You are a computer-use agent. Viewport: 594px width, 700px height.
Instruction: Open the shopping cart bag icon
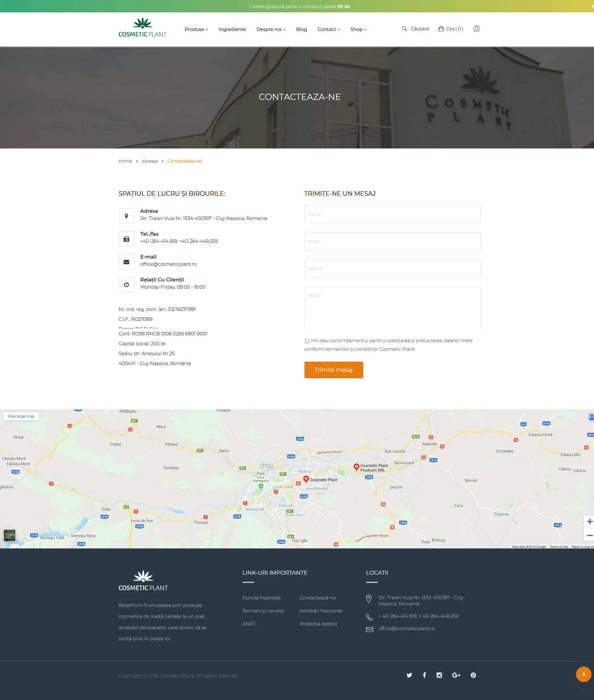tap(441, 29)
